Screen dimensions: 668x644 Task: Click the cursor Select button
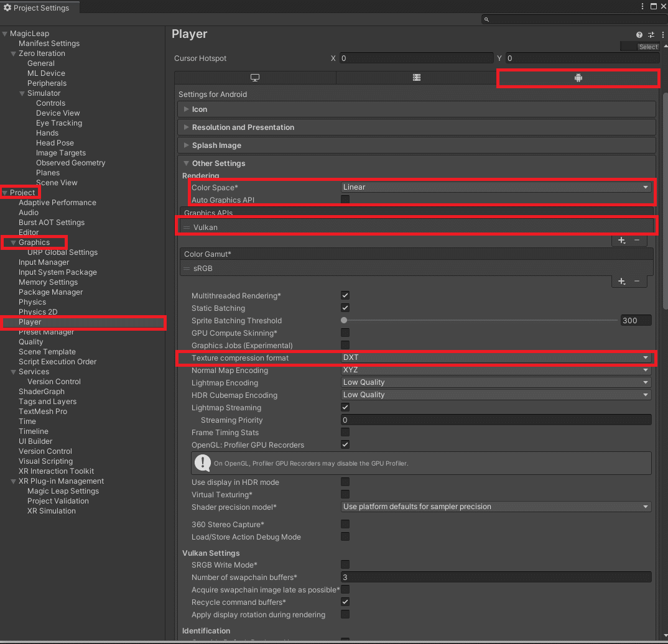tap(648, 47)
